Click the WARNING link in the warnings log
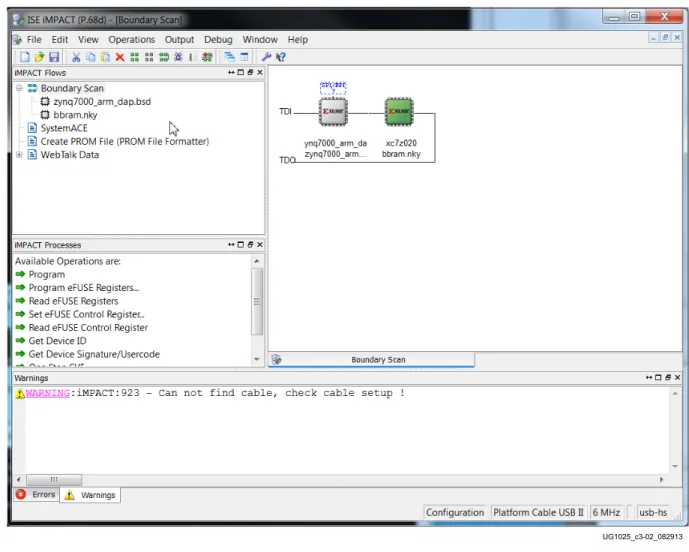The image size is (689, 552). pyautogui.click(x=47, y=393)
